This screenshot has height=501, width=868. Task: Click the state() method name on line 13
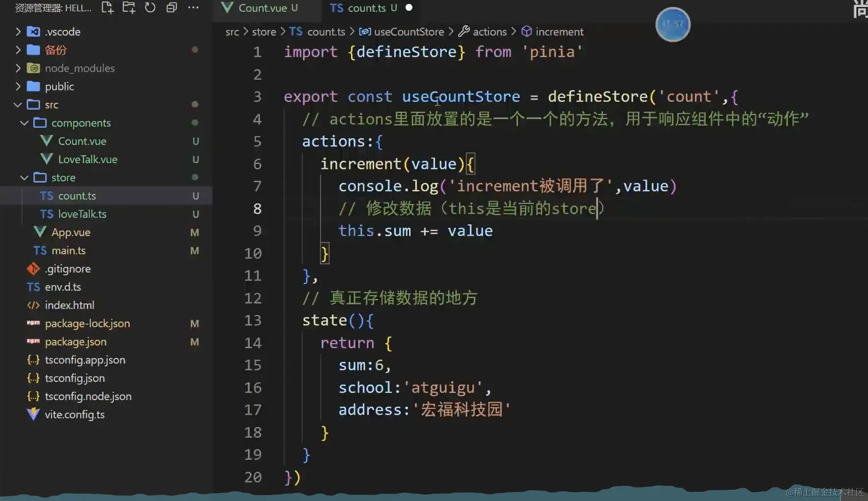click(324, 320)
